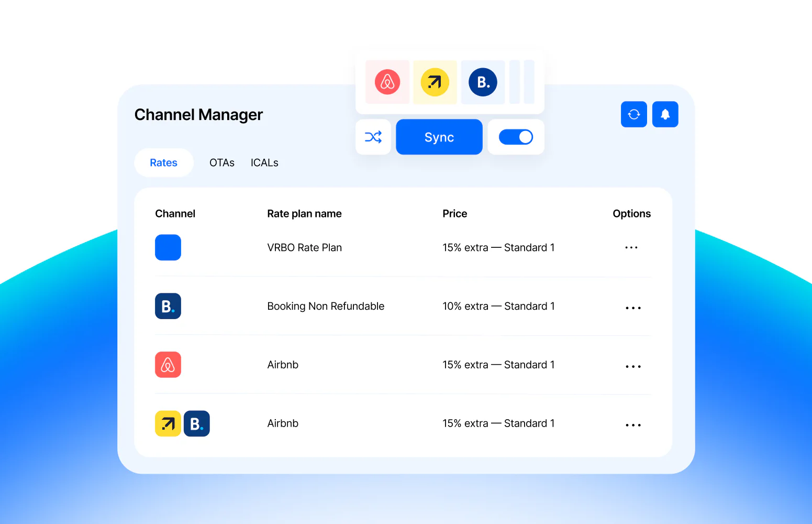This screenshot has width=812, height=524.
Task: Open options menu for the last row
Action: [633, 425]
